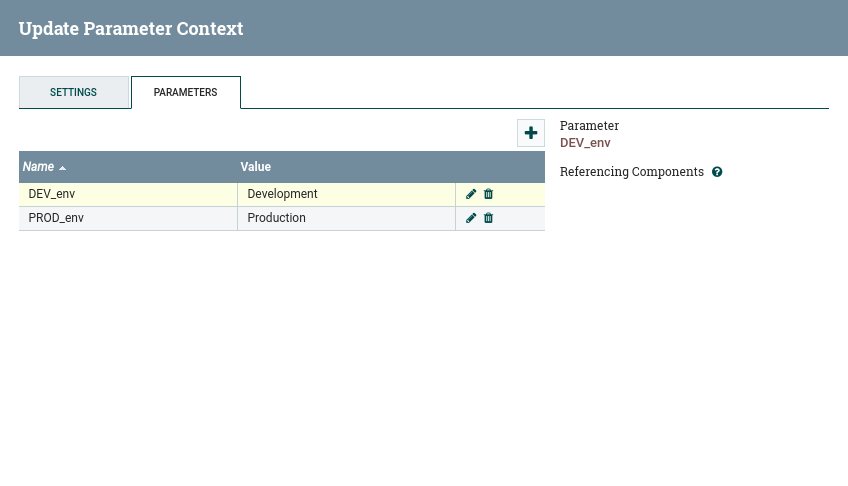Click DEV_env name in Parameter details panel
Image resolution: width=848 pixels, height=486 pixels.
(585, 143)
